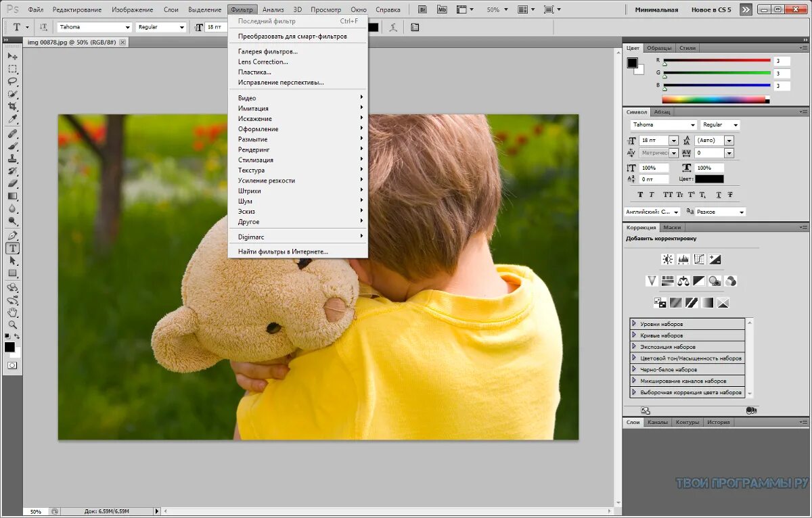Select the Crop tool

12,107
